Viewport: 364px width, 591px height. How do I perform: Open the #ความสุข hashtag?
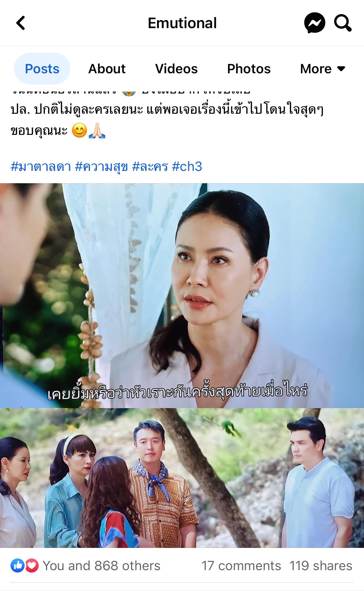coord(101,167)
